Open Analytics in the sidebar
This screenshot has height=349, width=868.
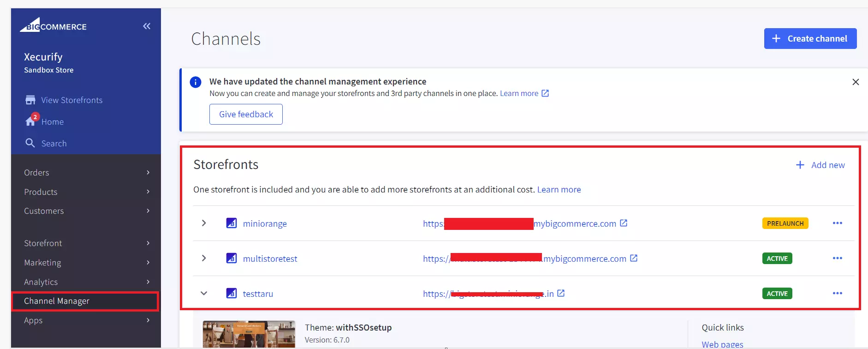point(41,282)
